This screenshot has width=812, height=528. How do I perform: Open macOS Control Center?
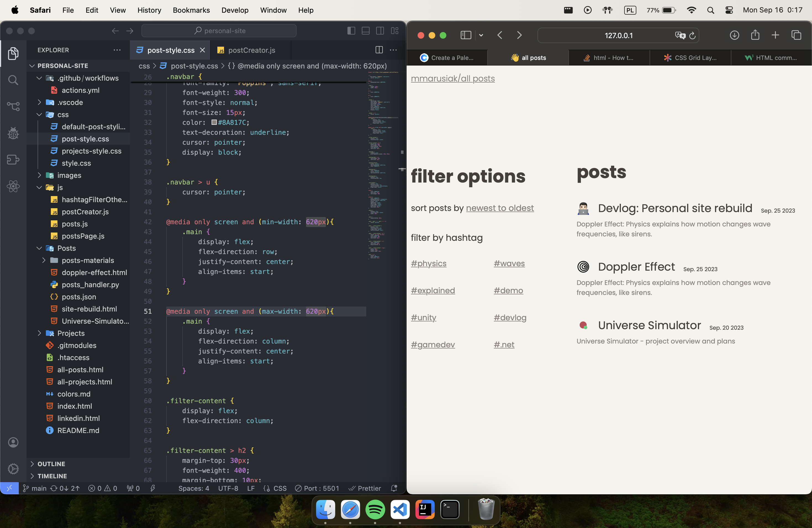pos(729,10)
